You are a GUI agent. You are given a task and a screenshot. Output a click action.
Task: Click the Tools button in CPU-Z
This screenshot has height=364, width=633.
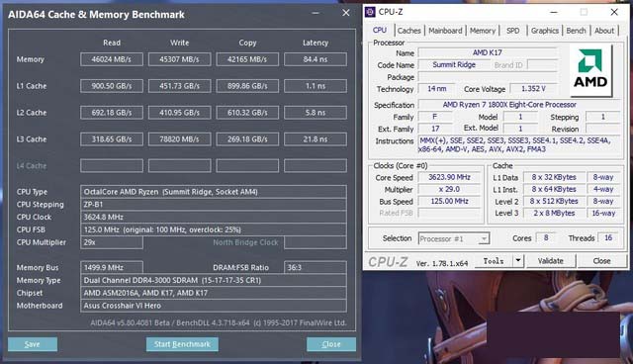coord(494,261)
